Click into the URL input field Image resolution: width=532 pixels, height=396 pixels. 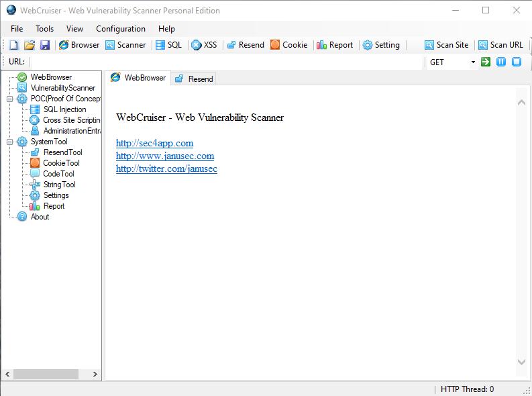pyautogui.click(x=227, y=62)
